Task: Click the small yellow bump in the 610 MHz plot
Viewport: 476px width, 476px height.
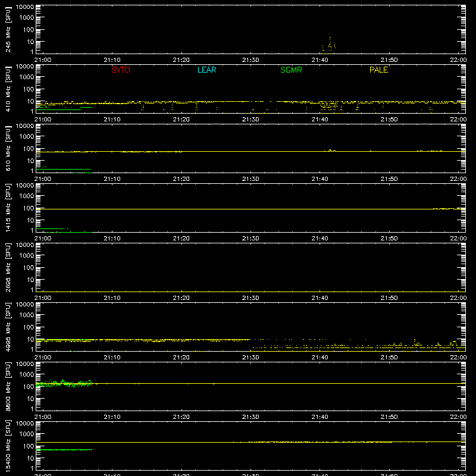Action: click(x=331, y=151)
